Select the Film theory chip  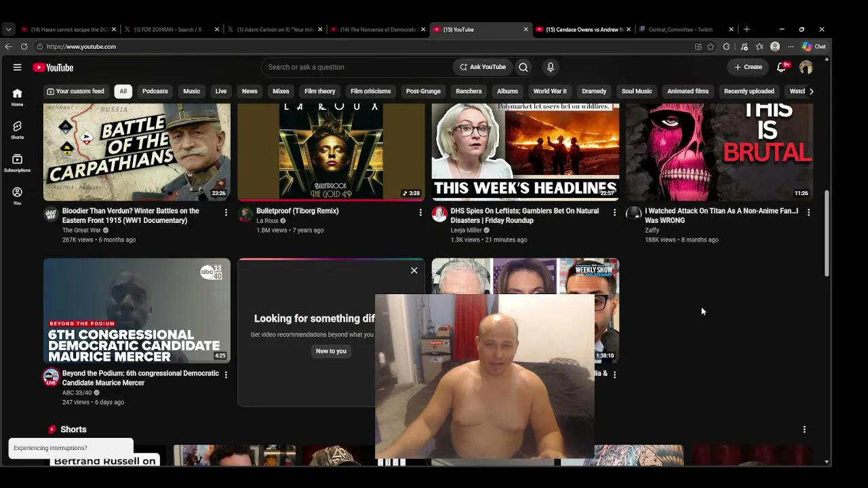(x=320, y=91)
